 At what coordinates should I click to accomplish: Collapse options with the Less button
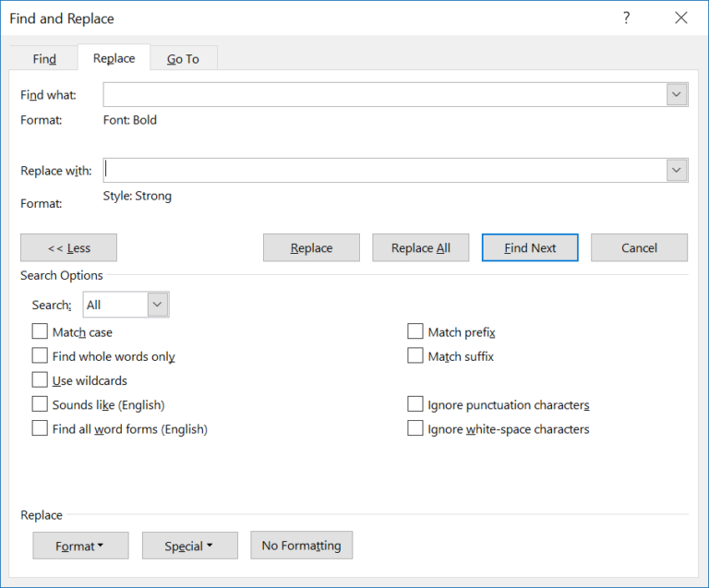[68, 247]
